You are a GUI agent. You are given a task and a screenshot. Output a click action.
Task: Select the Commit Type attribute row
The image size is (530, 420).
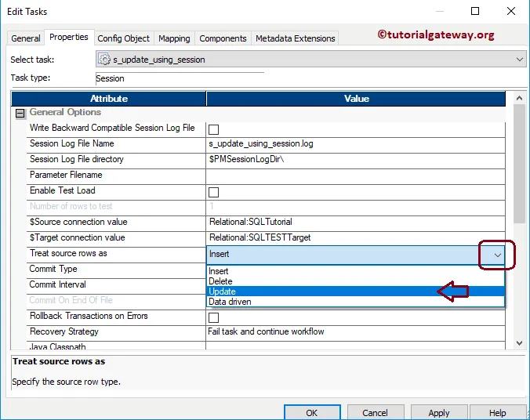(x=116, y=269)
